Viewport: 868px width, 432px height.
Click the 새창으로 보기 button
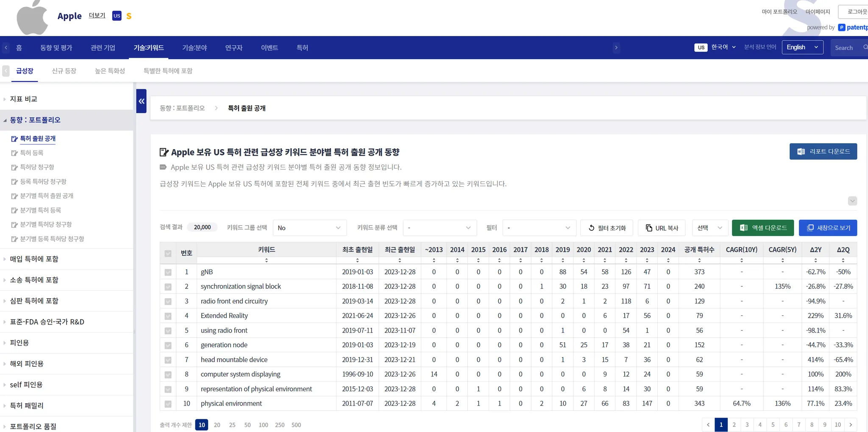[x=828, y=228]
